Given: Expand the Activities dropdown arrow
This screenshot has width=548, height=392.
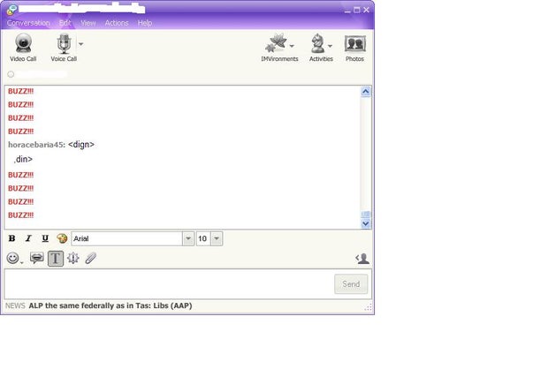Looking at the screenshot, I should [330, 46].
